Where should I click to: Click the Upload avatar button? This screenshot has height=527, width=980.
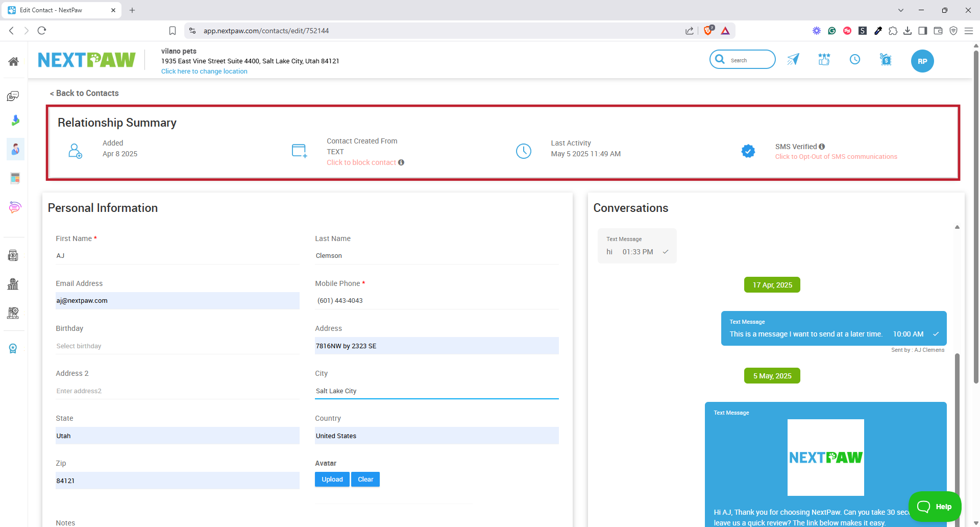(x=332, y=479)
